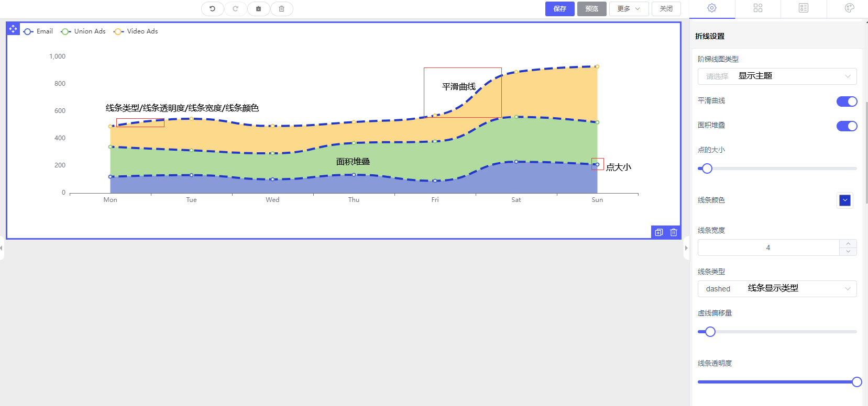The width and height of the screenshot is (868, 406).
Task: Turn off the 平滑曲线 switch
Action: click(846, 101)
